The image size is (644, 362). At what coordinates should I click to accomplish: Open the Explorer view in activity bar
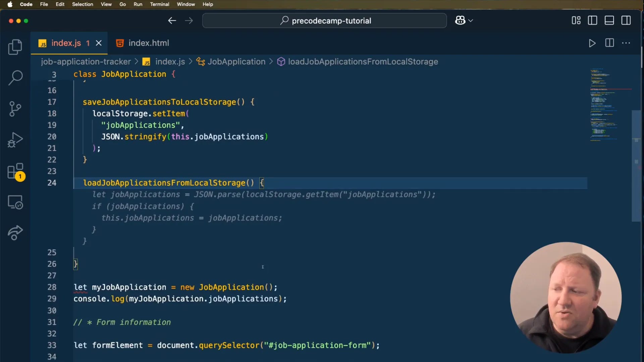tap(15, 47)
